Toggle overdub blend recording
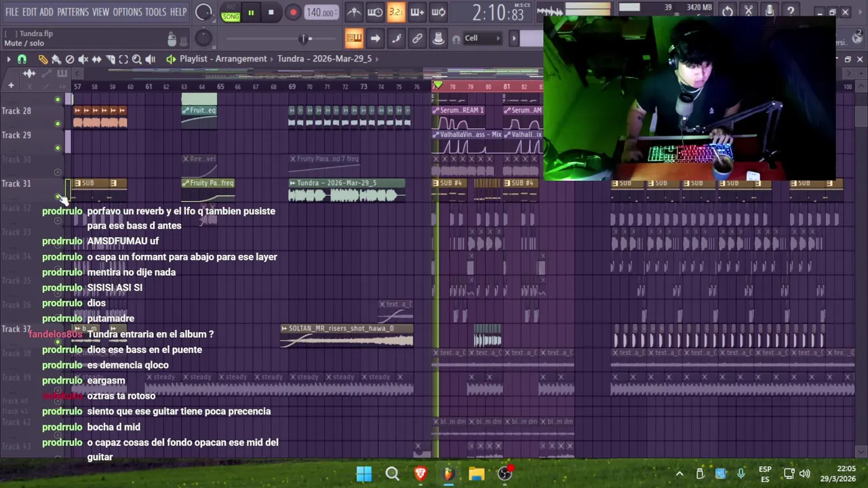 pyautogui.click(x=417, y=12)
